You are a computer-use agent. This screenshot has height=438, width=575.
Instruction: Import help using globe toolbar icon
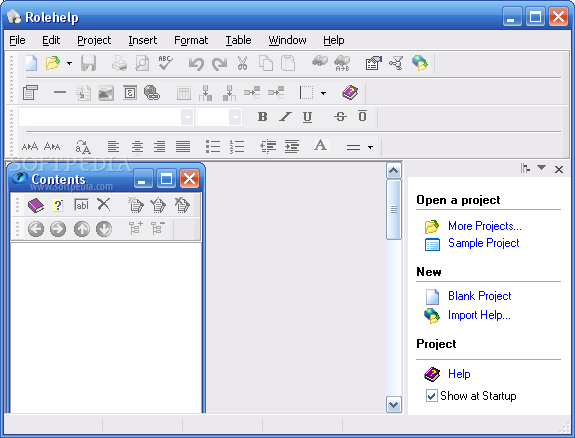tap(420, 63)
